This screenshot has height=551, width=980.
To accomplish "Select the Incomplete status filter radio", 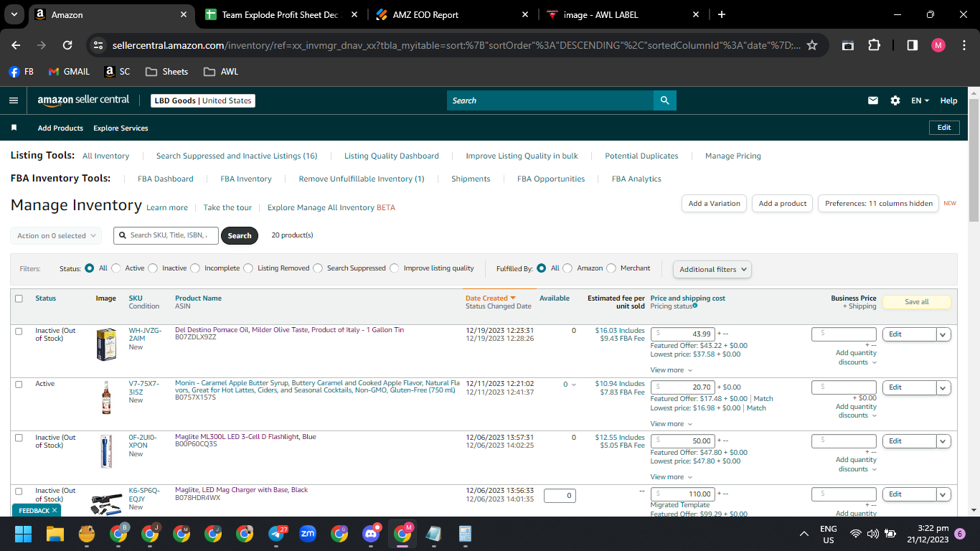I will [195, 268].
